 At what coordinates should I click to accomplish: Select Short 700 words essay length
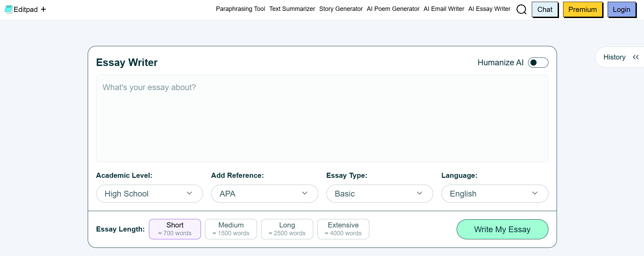[175, 229]
